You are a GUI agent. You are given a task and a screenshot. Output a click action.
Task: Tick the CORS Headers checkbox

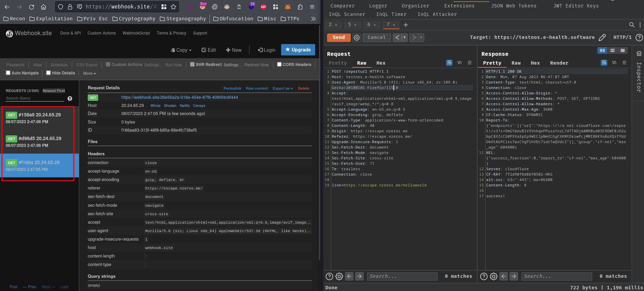click(279, 64)
